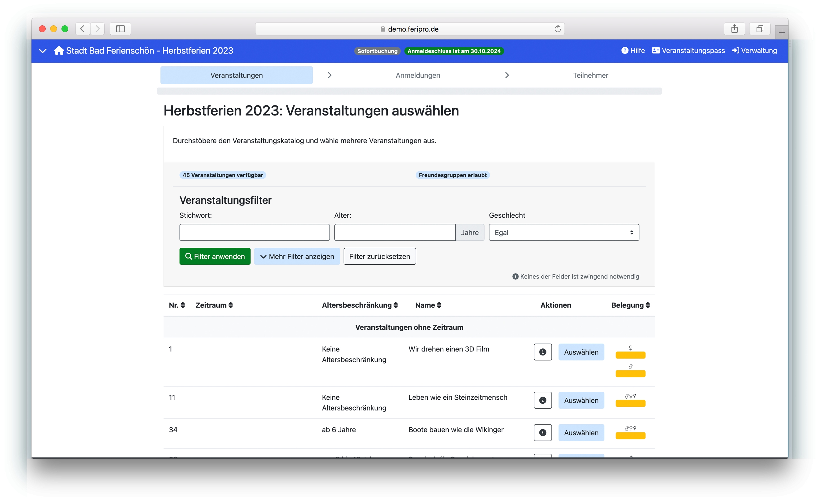Open info for Leben wie ein Steinzeitmensch

542,400
